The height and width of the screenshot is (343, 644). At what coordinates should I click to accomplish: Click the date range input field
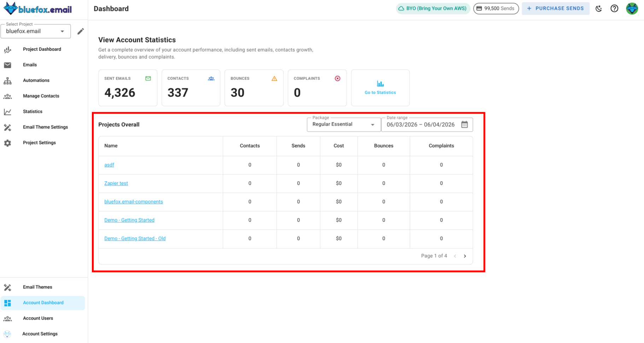coord(420,125)
